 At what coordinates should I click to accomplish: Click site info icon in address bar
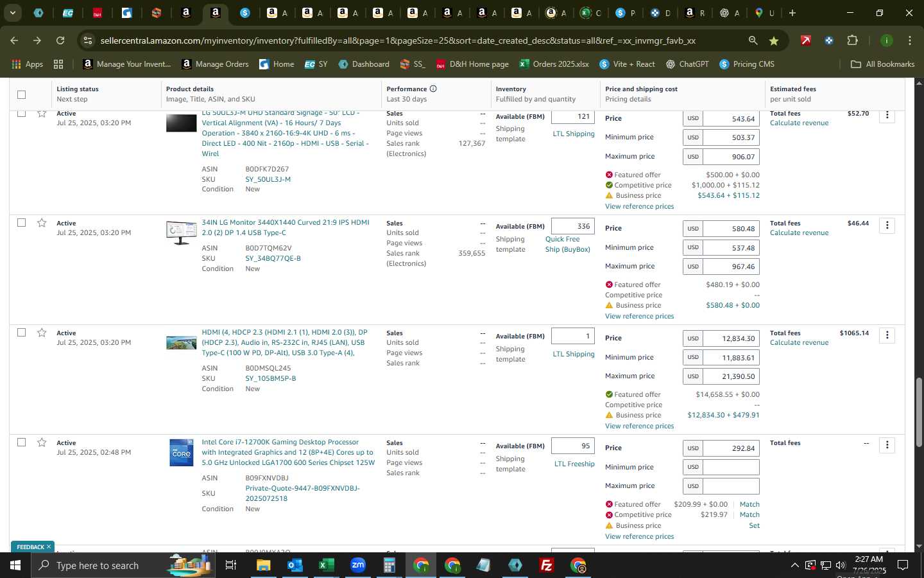(87, 40)
